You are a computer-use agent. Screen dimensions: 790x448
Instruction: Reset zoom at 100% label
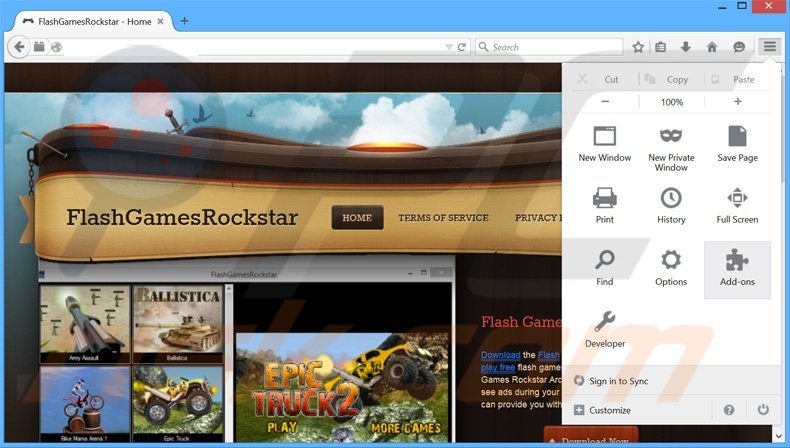(672, 102)
